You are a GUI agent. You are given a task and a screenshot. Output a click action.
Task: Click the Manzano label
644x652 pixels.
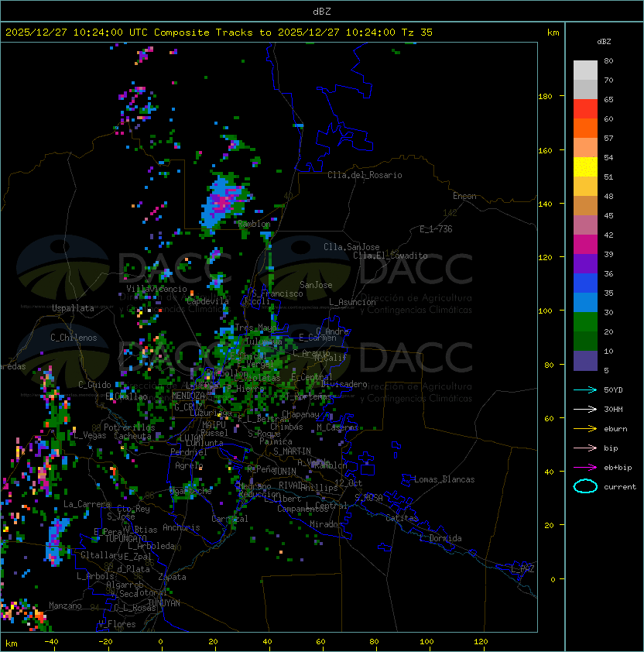65,606
